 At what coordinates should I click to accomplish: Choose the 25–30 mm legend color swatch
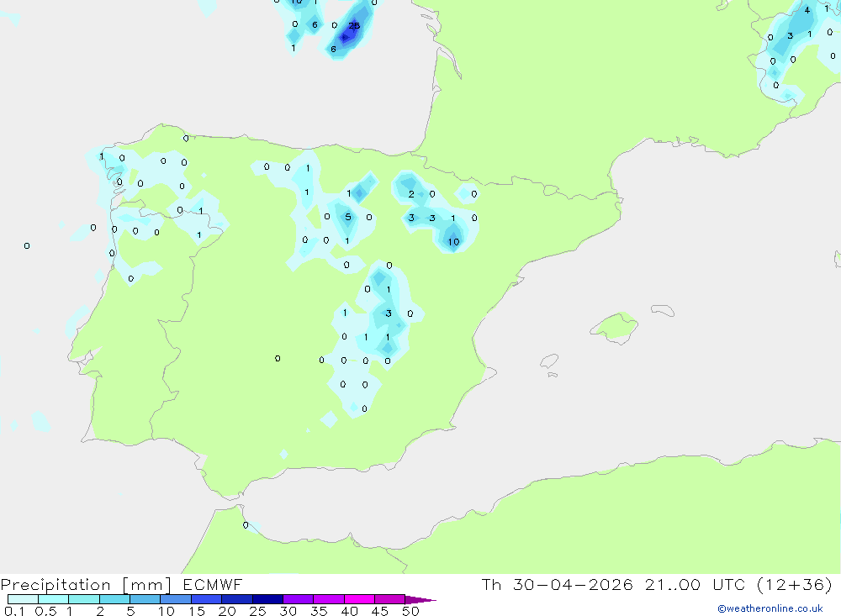267,599
